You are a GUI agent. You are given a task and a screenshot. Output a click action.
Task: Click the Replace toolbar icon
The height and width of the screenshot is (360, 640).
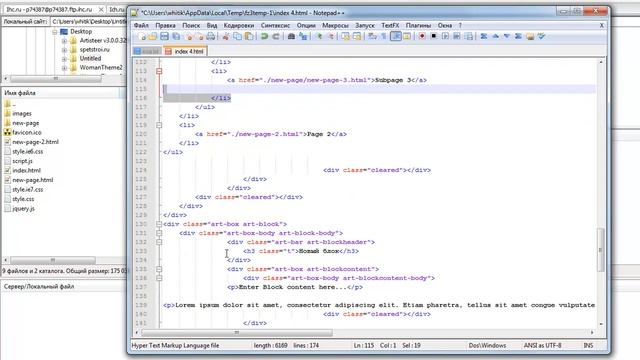(x=303, y=37)
